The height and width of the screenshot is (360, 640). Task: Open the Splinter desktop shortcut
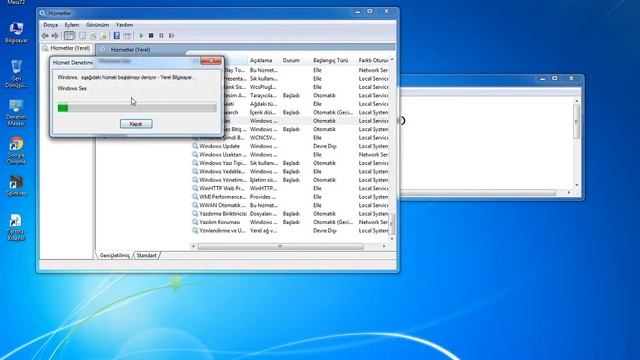[16, 186]
